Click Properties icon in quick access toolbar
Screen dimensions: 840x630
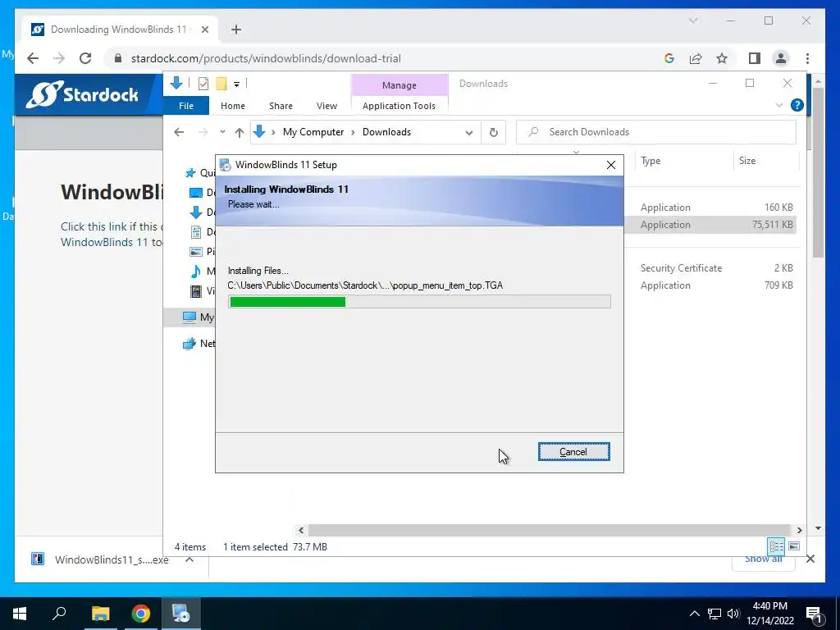click(203, 84)
